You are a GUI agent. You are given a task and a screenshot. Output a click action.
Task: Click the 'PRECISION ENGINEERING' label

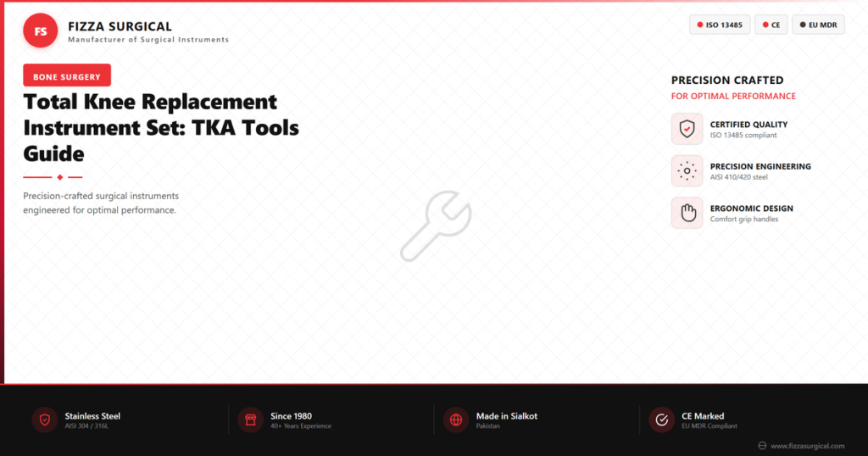pos(760,167)
